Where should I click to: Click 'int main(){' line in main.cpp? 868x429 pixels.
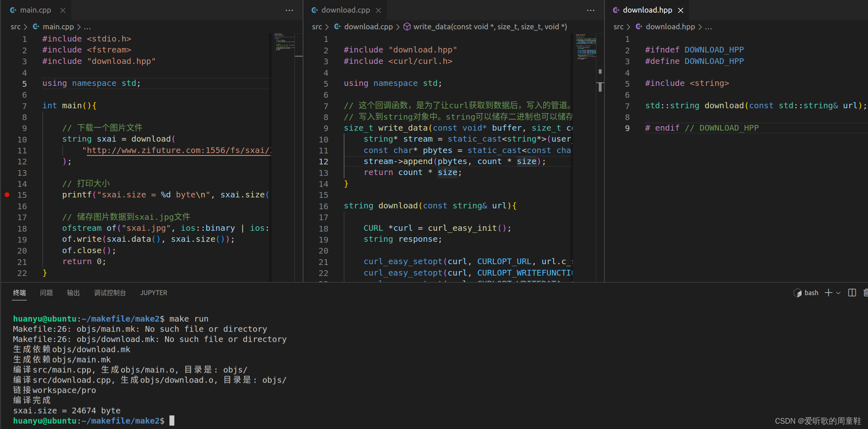(70, 106)
